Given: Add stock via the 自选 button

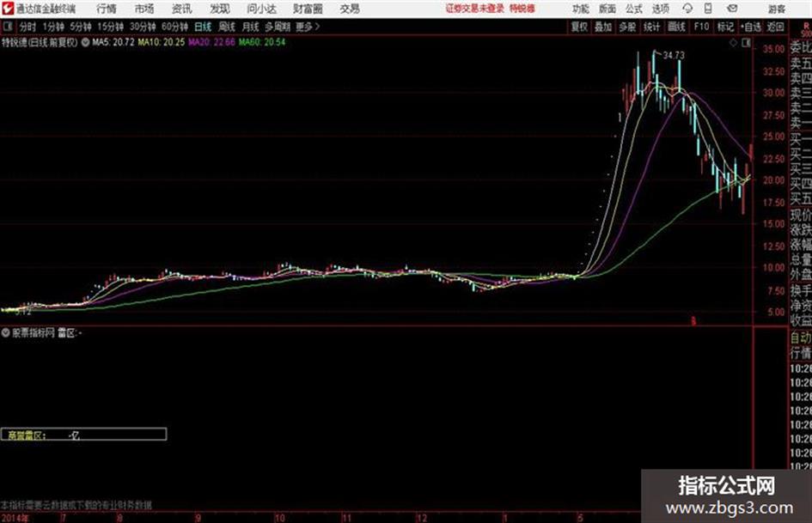Looking at the screenshot, I should pyautogui.click(x=751, y=27).
